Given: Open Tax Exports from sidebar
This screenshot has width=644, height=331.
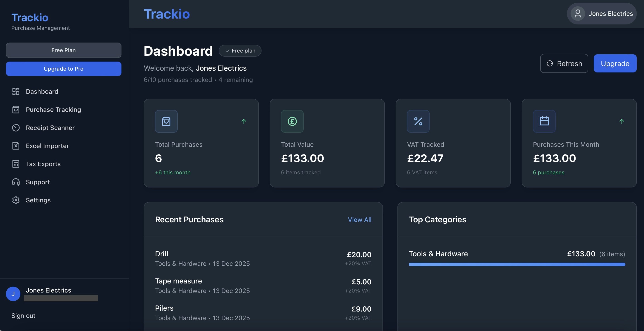Looking at the screenshot, I should click(43, 164).
